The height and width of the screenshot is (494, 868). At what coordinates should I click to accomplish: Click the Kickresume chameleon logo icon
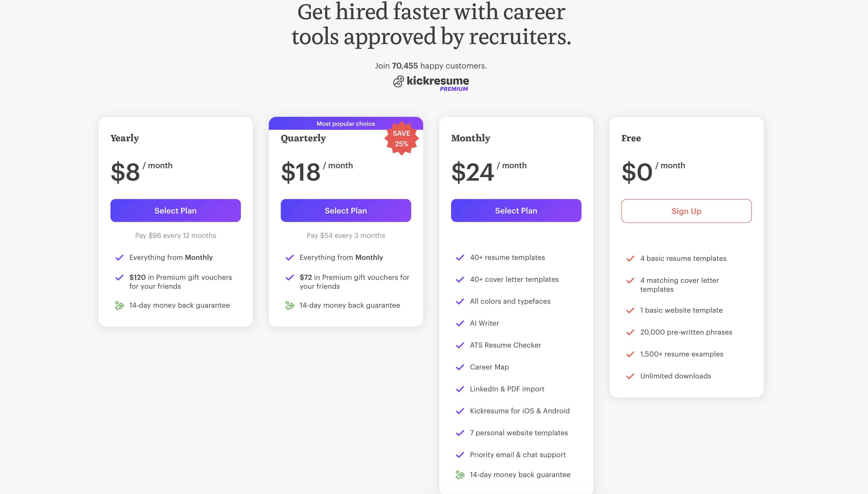click(398, 82)
